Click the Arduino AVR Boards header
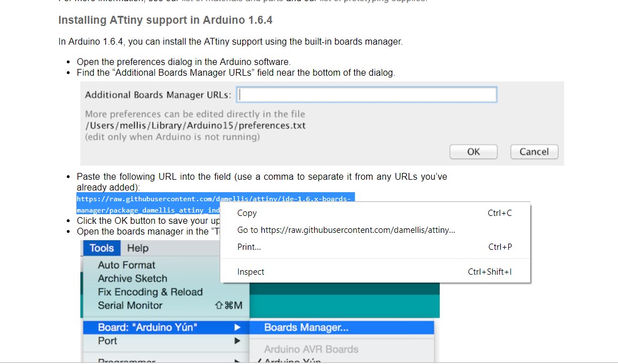This screenshot has width=618, height=364. click(x=311, y=349)
